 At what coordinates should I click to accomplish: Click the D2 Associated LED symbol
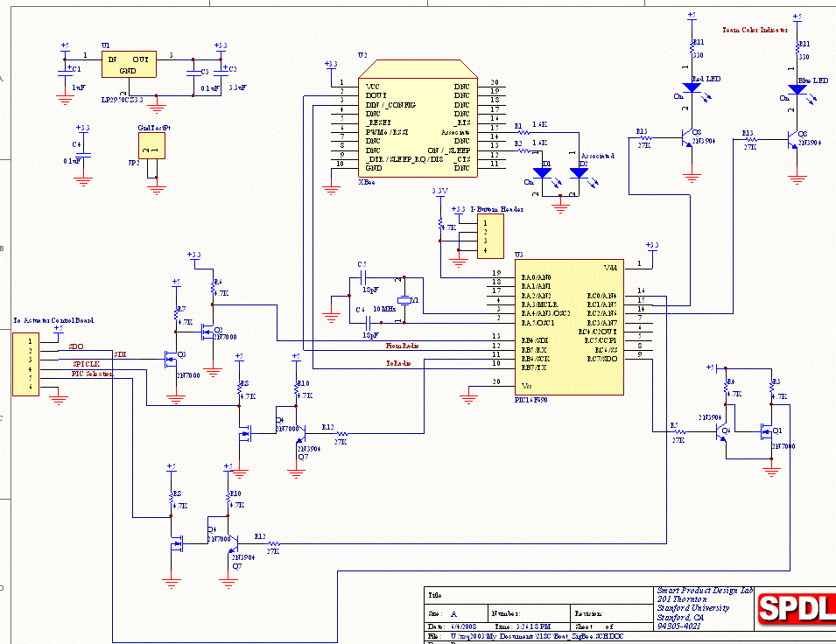(578, 173)
